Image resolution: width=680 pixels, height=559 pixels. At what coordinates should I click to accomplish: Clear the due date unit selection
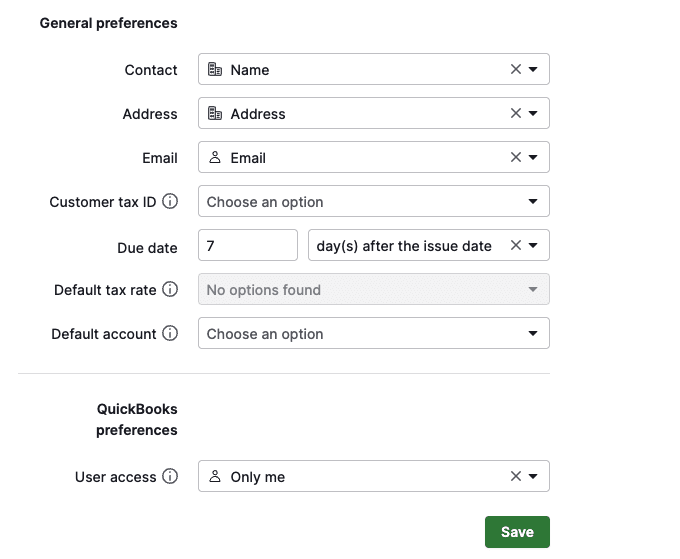[516, 245]
